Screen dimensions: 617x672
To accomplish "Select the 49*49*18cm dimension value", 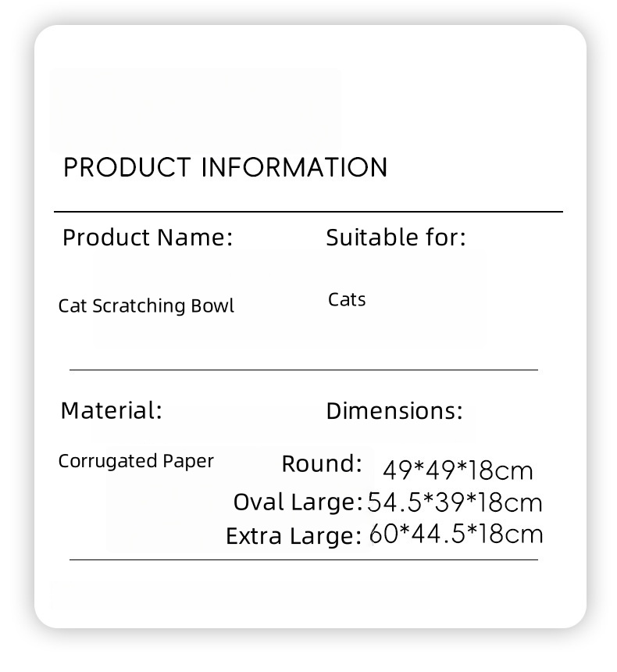I will pos(458,470).
